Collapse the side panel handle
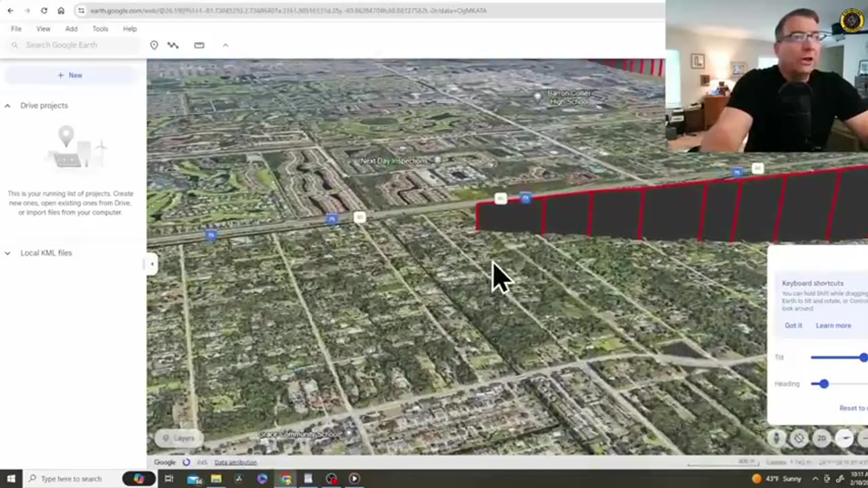 [152, 264]
